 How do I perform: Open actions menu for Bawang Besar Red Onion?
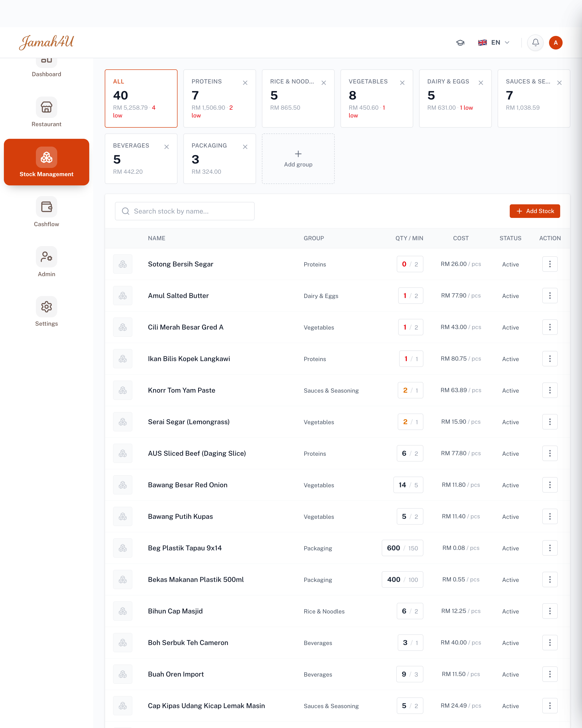[550, 485]
